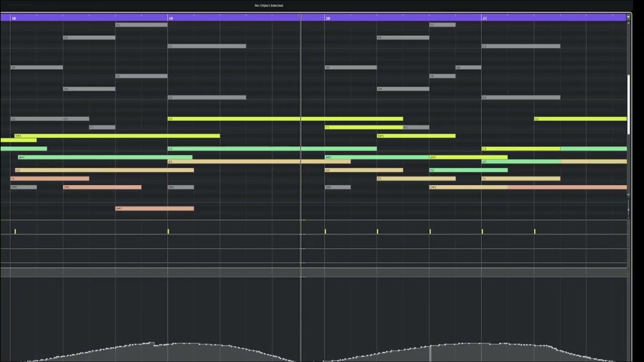The width and height of the screenshot is (644, 362).
Task: Select the gray G4 note at bar 18 start
Action: pyautogui.click(x=37, y=67)
